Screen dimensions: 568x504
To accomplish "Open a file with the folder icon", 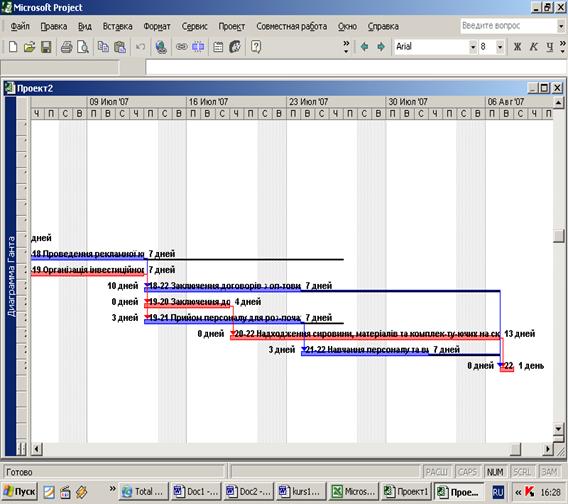I will pyautogui.click(x=30, y=47).
